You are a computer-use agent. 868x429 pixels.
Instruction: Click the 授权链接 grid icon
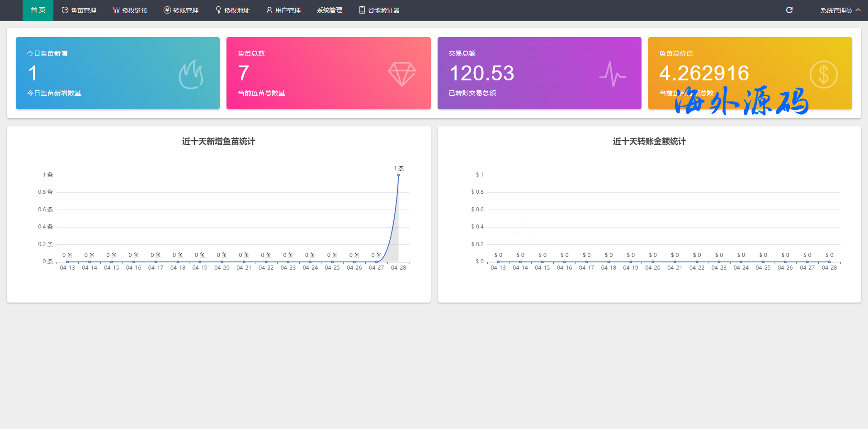(116, 10)
